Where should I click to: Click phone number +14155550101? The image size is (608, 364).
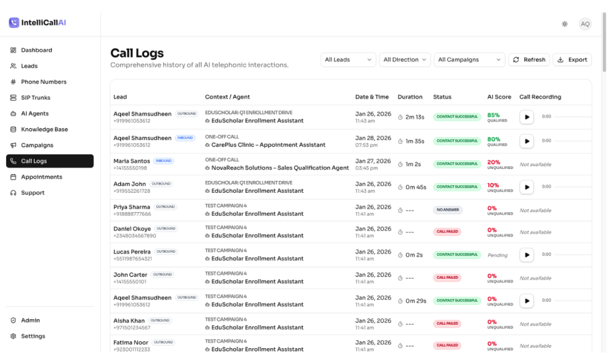130,282
